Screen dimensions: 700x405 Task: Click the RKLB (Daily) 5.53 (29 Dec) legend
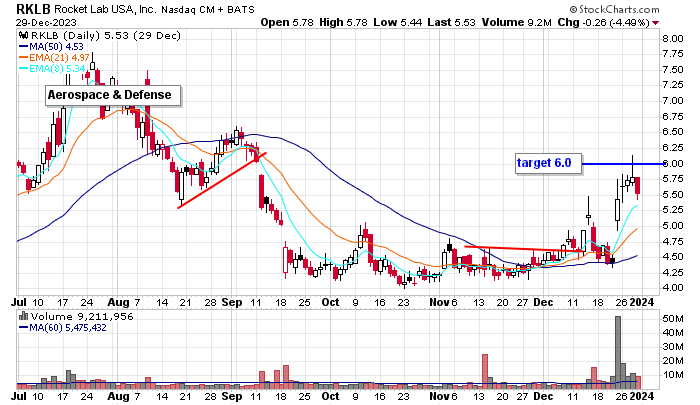105,36
